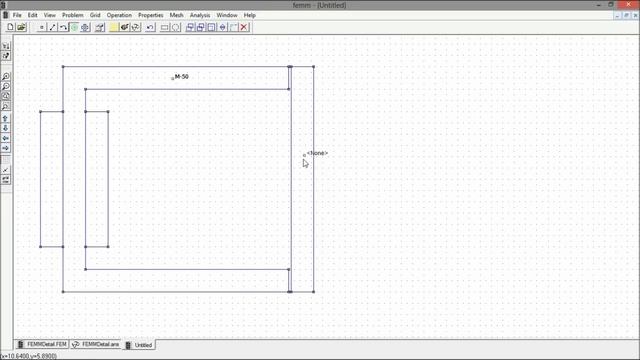This screenshot has height=360, width=640.
Task: Open the Properties menu
Action: click(x=151, y=15)
